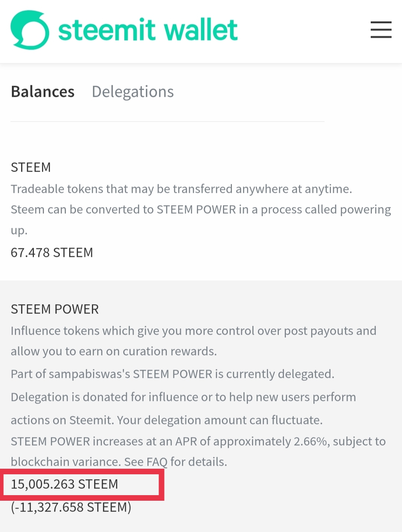
Task: Select the STEEM POWER section heading
Action: coord(55,309)
